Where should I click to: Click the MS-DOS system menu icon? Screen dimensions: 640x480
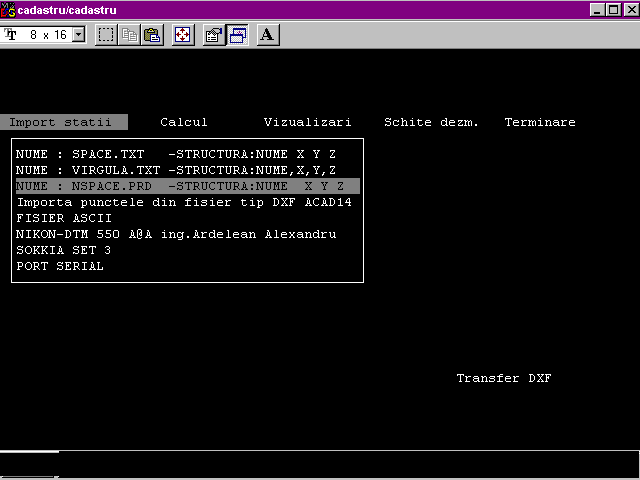point(9,9)
